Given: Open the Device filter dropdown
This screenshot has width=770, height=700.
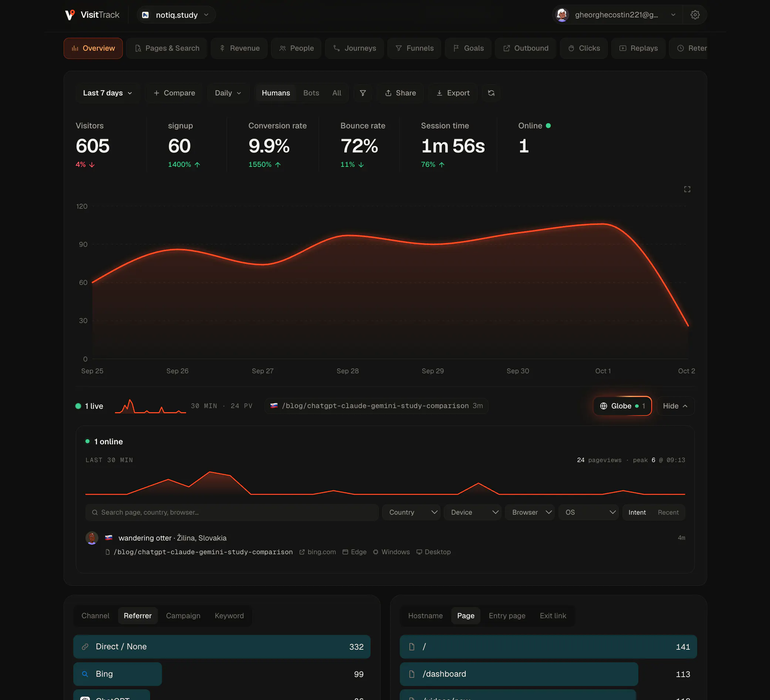Looking at the screenshot, I should click(x=472, y=512).
